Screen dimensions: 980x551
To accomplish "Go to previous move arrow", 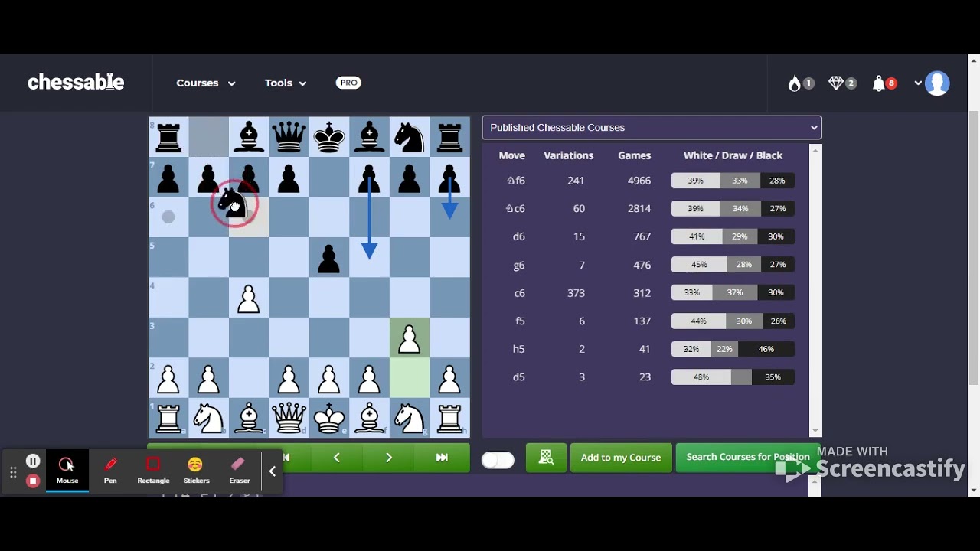I will (x=336, y=458).
